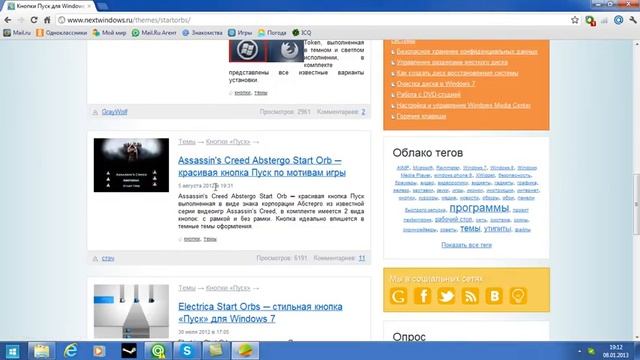Open Mail.ru bookmark in bookmarks bar
The width and height of the screenshot is (640, 360).
pos(17,33)
